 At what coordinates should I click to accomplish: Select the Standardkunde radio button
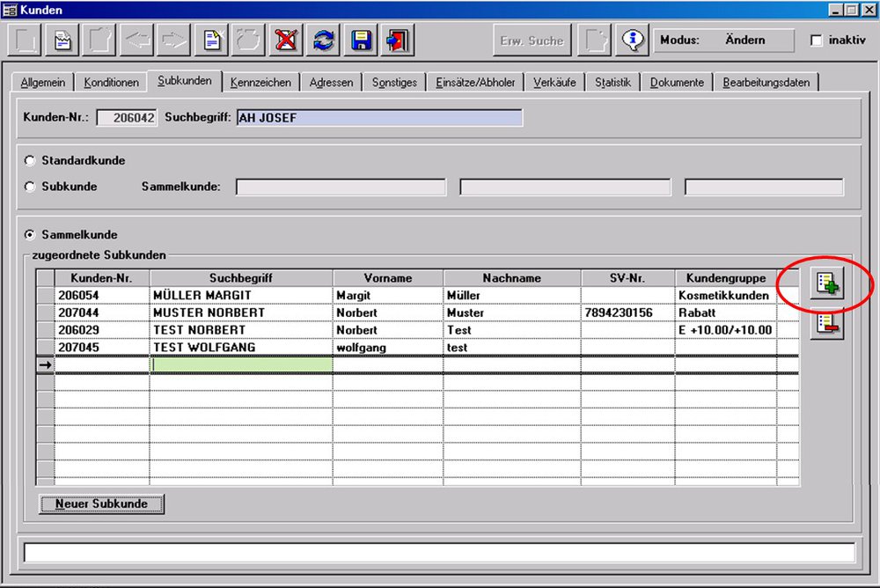pyautogui.click(x=31, y=161)
